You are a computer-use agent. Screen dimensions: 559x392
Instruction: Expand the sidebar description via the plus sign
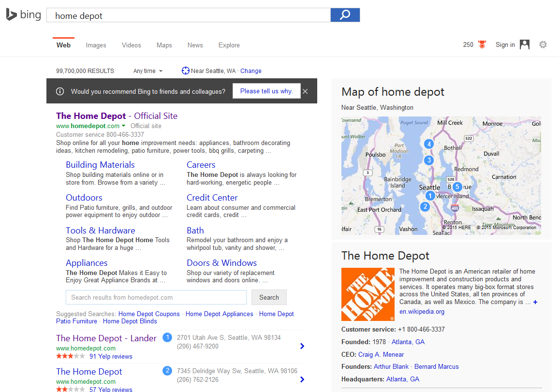pos(535,302)
